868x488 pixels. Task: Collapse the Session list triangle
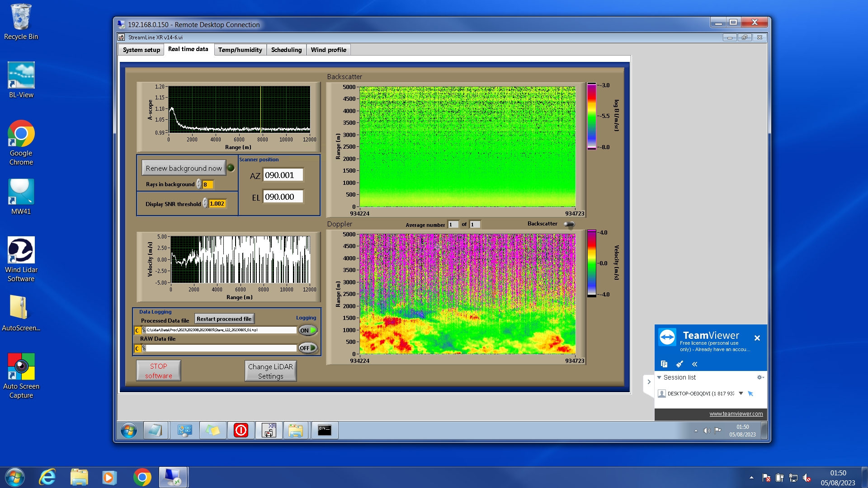(659, 377)
